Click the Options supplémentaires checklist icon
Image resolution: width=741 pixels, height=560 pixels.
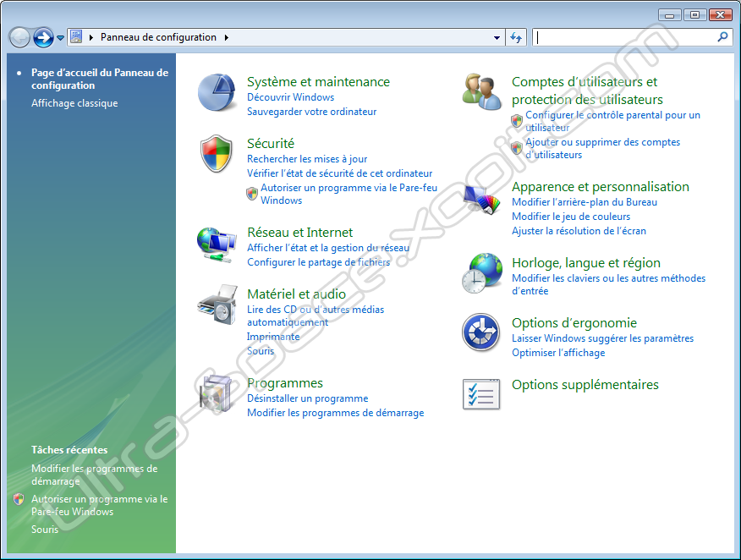[x=481, y=394]
